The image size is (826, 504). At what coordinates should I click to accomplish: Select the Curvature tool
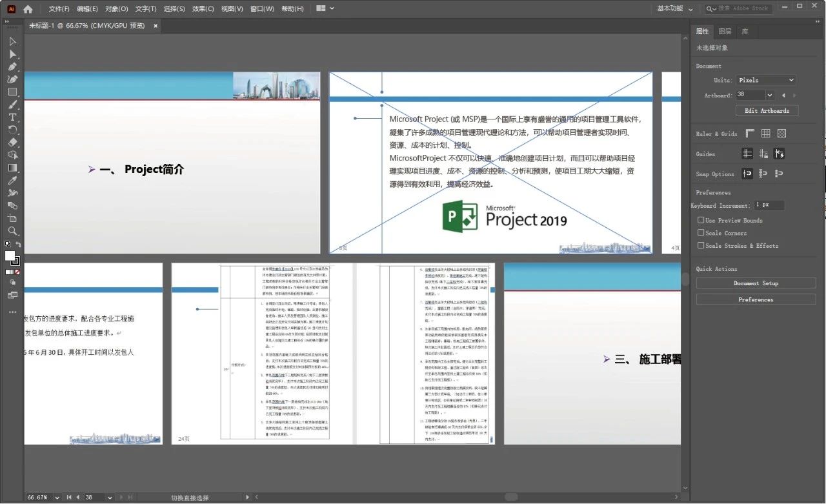(12, 79)
